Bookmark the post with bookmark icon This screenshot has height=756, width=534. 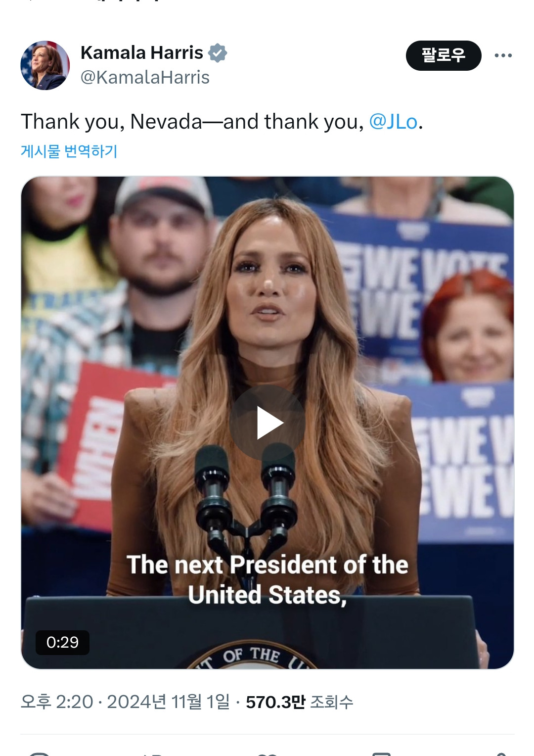[381, 753]
